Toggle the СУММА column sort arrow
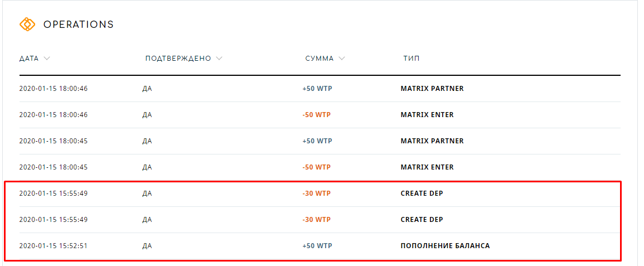 point(342,59)
